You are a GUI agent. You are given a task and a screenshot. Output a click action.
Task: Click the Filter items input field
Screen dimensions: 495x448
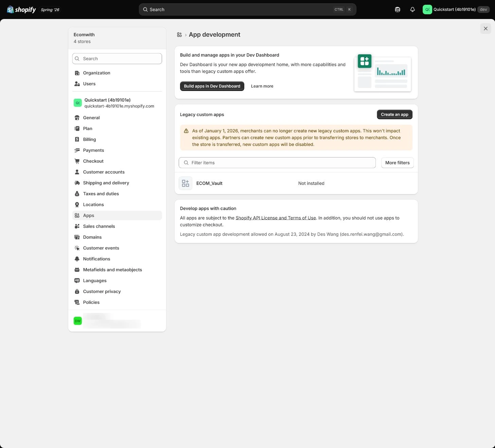277,163
